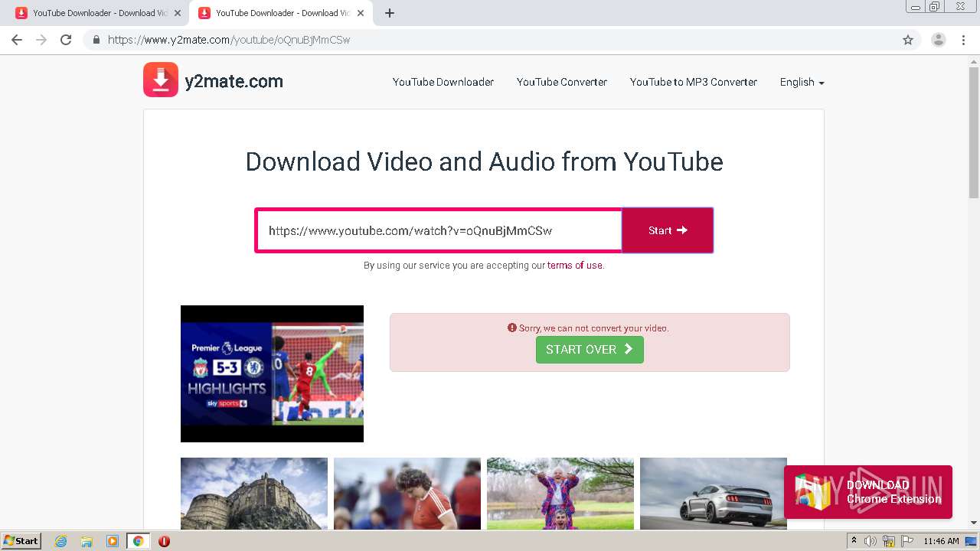
Task: Open the silver sports car thumbnail
Action: tap(714, 494)
